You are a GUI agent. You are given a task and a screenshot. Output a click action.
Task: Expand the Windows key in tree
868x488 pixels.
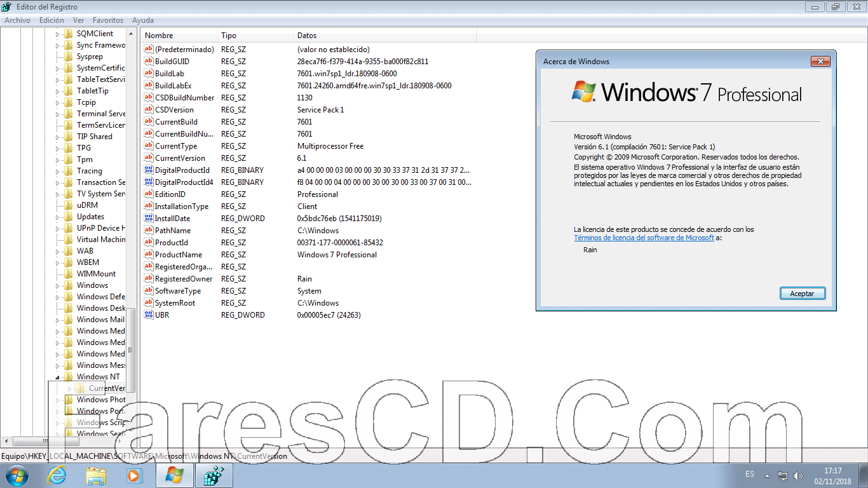[57, 285]
